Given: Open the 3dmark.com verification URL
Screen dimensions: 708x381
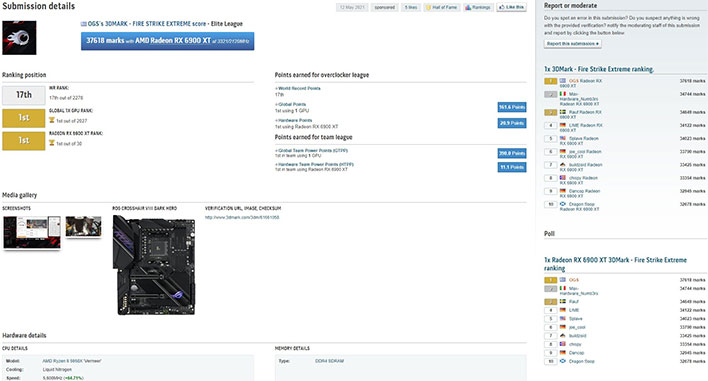Looking at the screenshot, I should point(242,218).
